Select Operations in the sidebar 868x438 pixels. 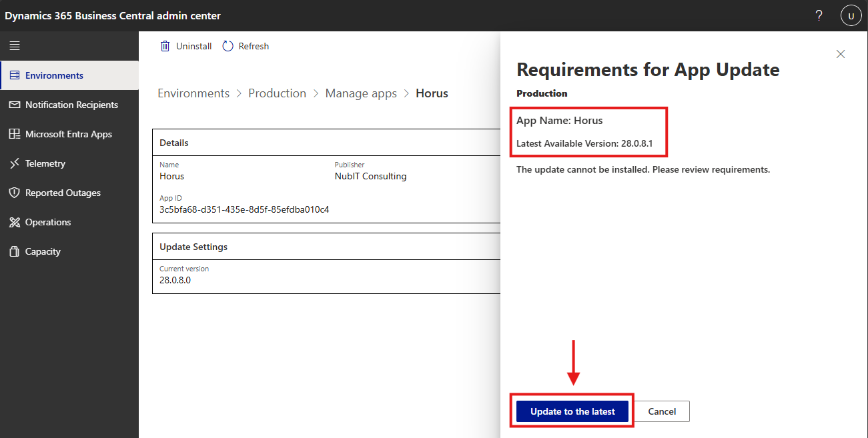pos(69,222)
